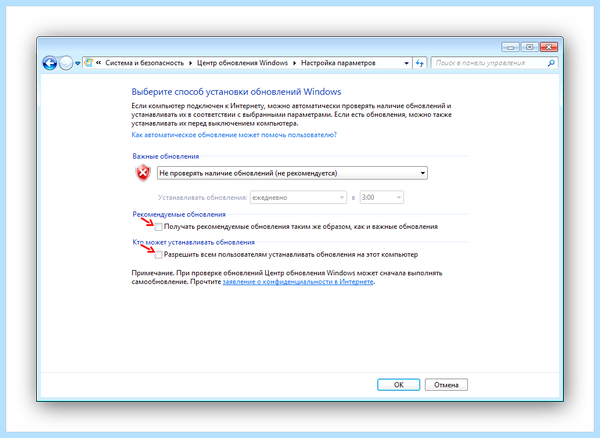Go back with the blue Back arrow
This screenshot has width=600, height=438.
[x=50, y=63]
